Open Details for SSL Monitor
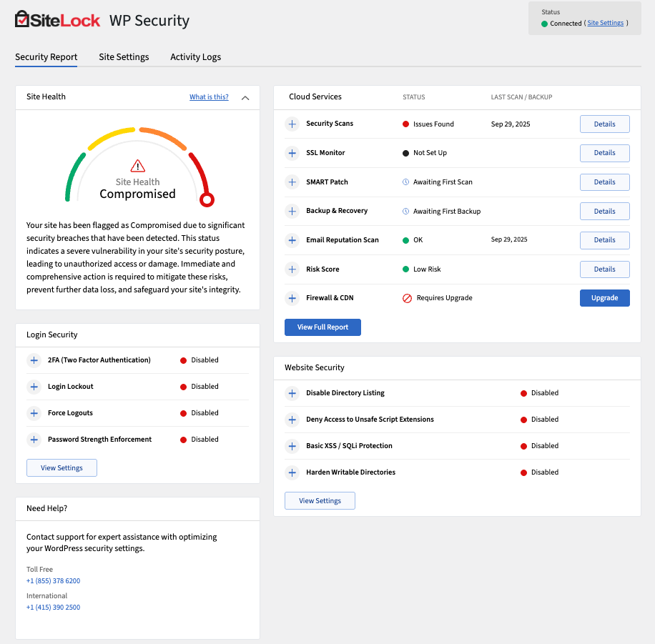 click(x=604, y=153)
